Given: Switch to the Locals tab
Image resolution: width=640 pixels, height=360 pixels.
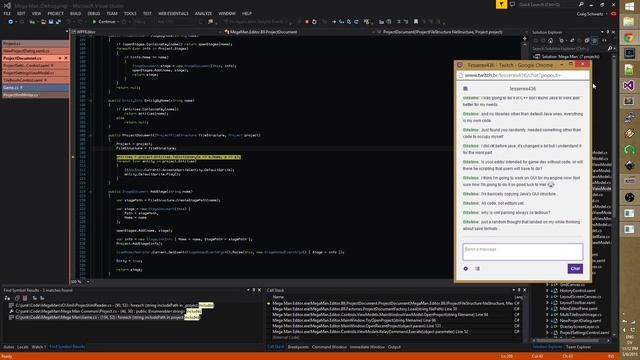Looking at the screenshot, I should click(x=23, y=347).
